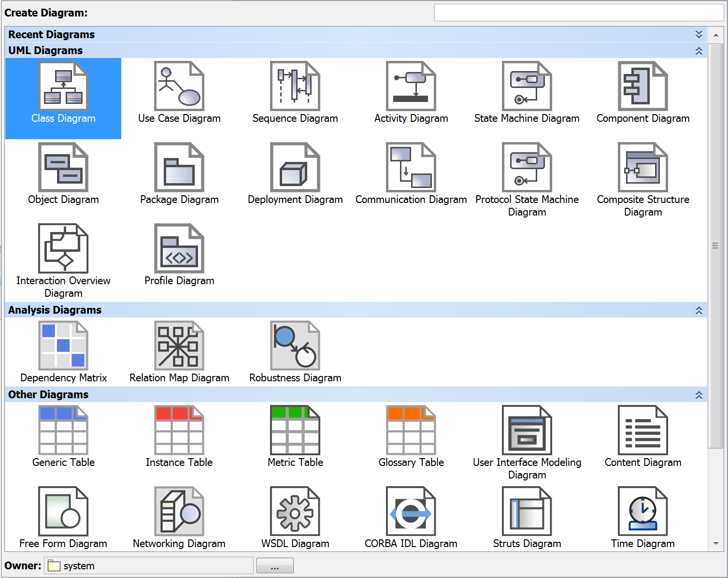Click the diagram search field at top

coord(579,13)
